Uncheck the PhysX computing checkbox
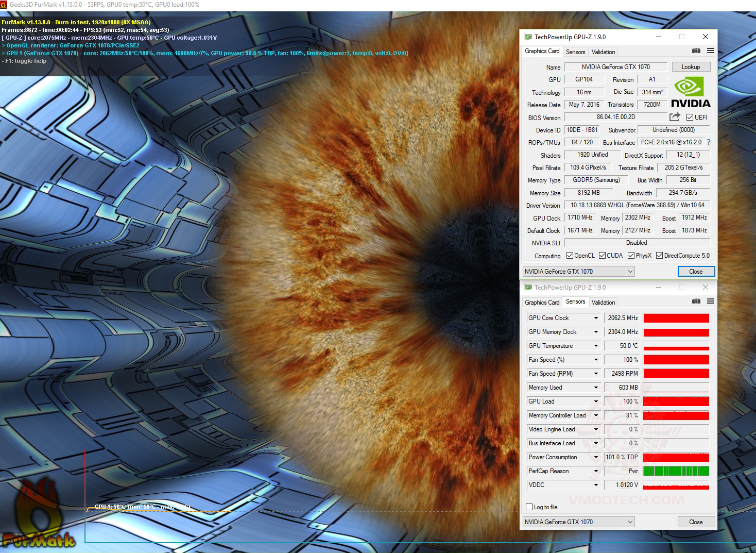Viewport: 756px width, 553px height. (x=630, y=255)
